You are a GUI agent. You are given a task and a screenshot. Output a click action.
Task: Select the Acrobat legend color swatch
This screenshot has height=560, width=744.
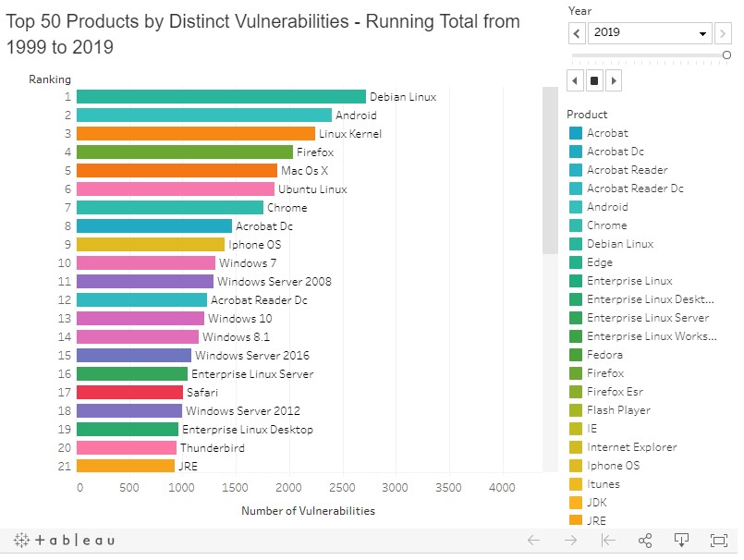pos(576,133)
